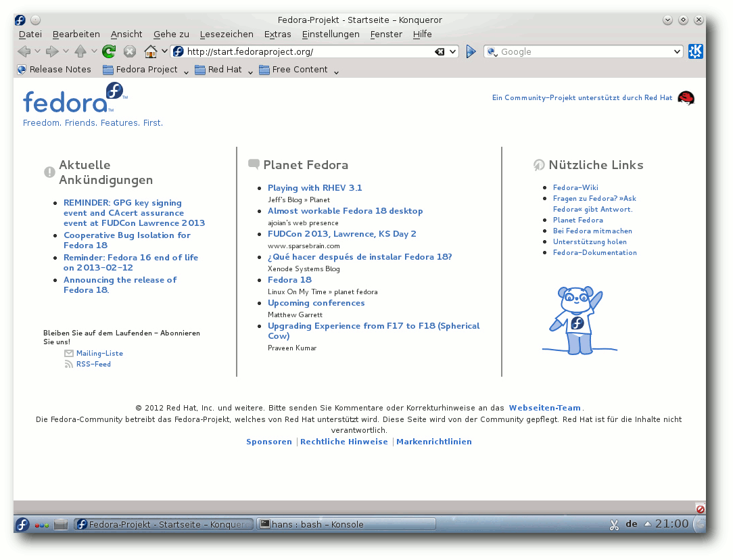Open 'Almost workable Fedora 18 desktop' link
The image size is (733, 560).
345,211
